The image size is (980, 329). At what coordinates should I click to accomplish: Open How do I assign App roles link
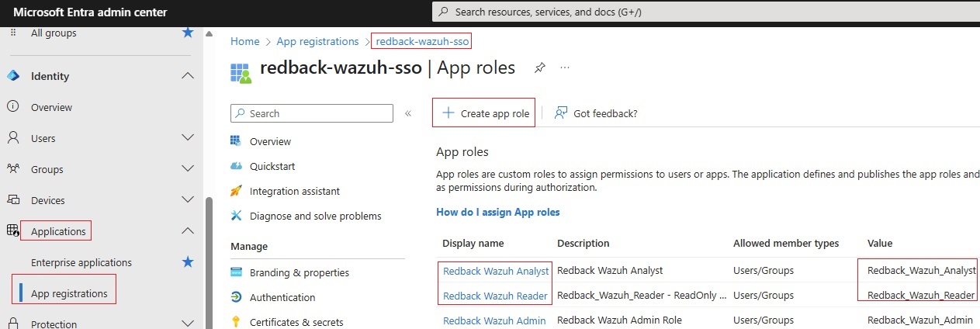(498, 212)
